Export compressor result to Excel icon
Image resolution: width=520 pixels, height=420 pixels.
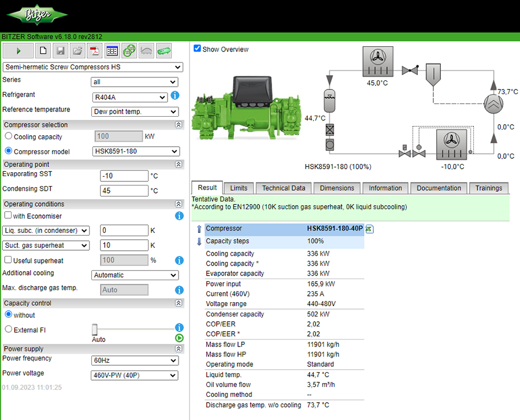[369, 229]
